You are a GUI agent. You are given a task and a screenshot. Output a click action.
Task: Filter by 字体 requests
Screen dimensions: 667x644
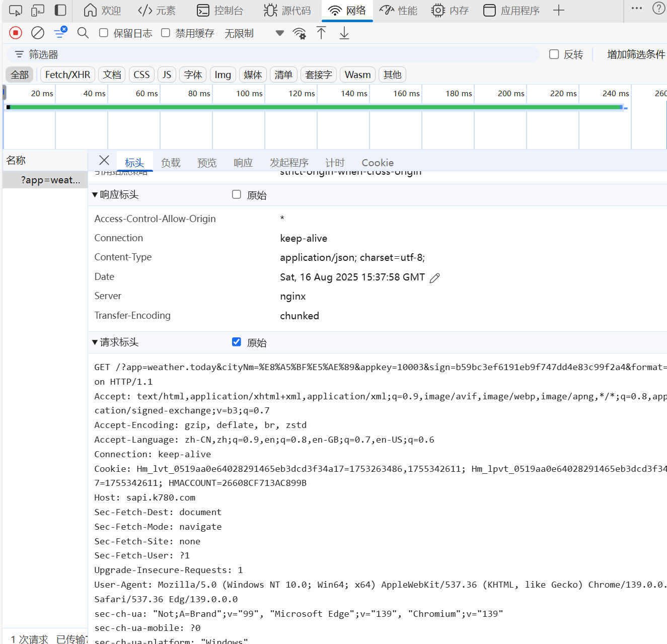click(193, 75)
